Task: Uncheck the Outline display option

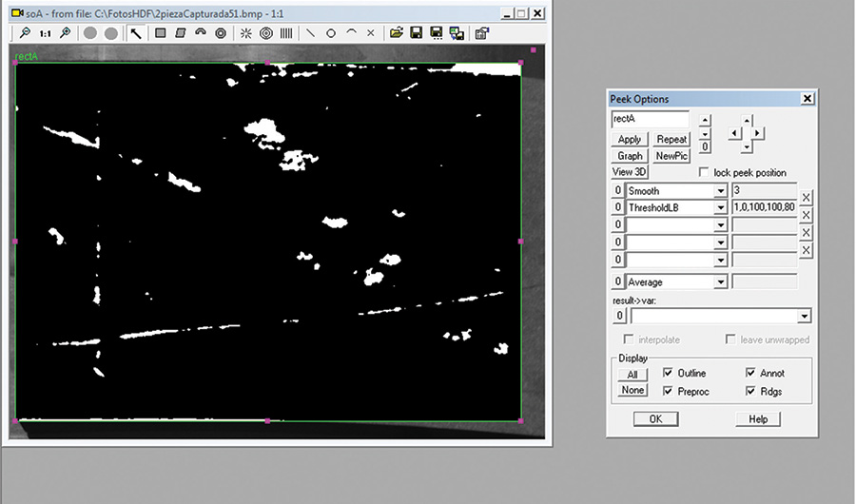Action: pos(668,374)
